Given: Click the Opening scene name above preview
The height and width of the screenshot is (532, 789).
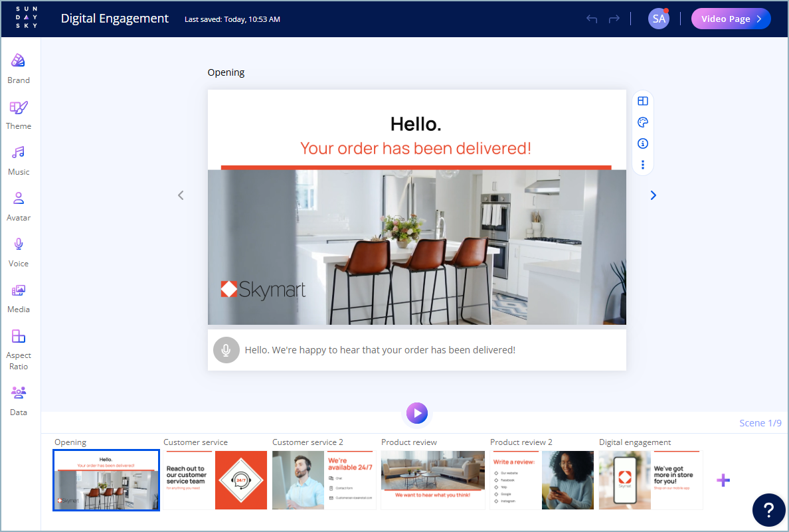Looking at the screenshot, I should click(226, 72).
